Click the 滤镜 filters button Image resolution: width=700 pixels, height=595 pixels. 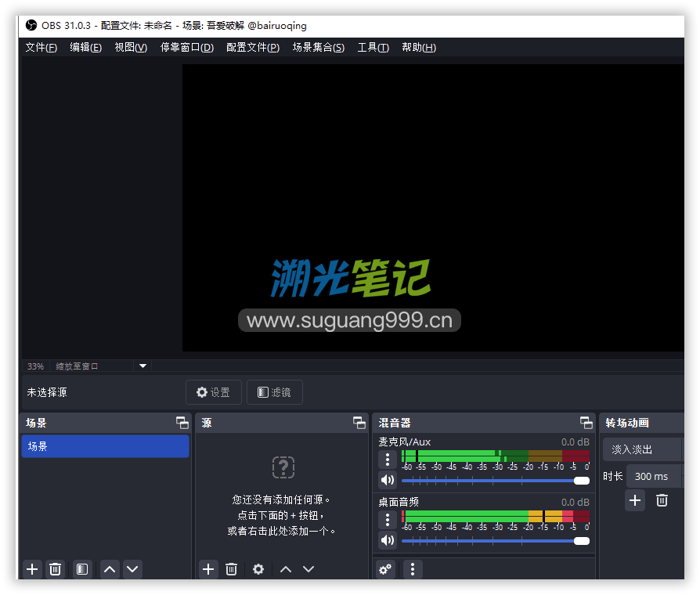click(274, 392)
